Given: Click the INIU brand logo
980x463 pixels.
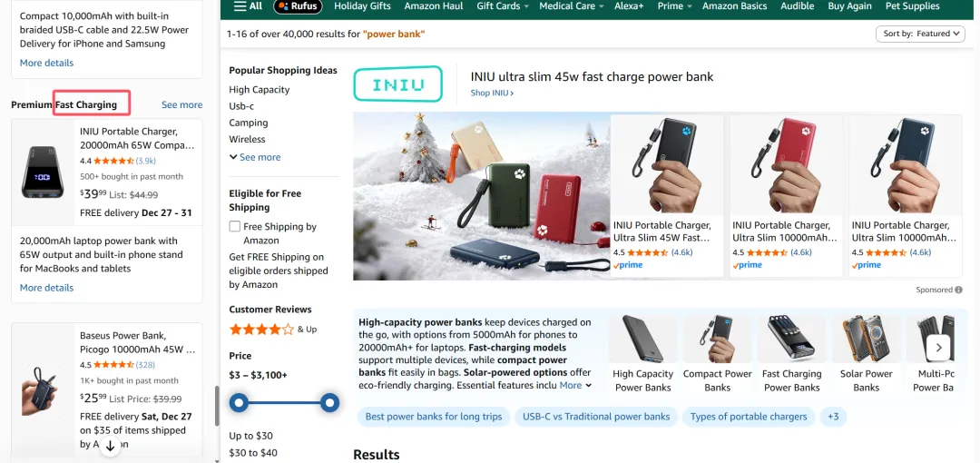Looking at the screenshot, I should (x=398, y=84).
